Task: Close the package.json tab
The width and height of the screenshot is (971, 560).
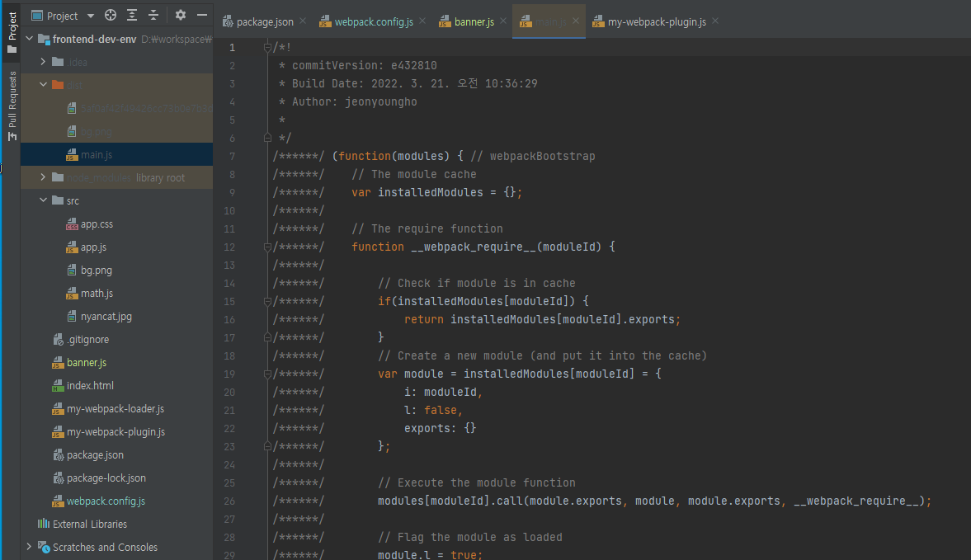Action: (303, 21)
